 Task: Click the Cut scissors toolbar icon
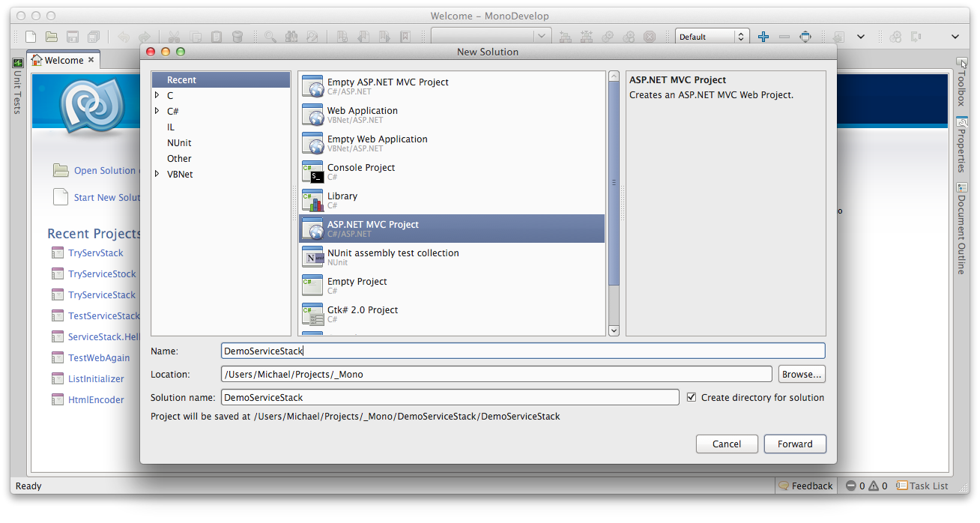(174, 37)
